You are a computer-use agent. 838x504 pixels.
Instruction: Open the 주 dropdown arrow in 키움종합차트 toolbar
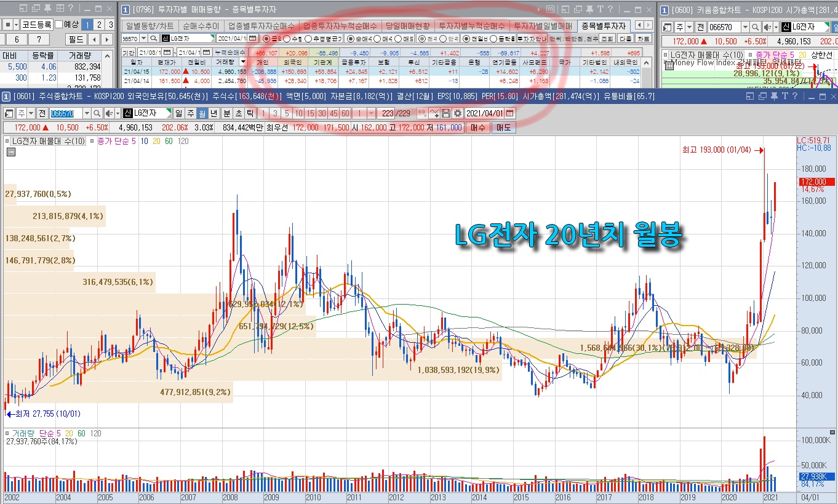coord(689,27)
